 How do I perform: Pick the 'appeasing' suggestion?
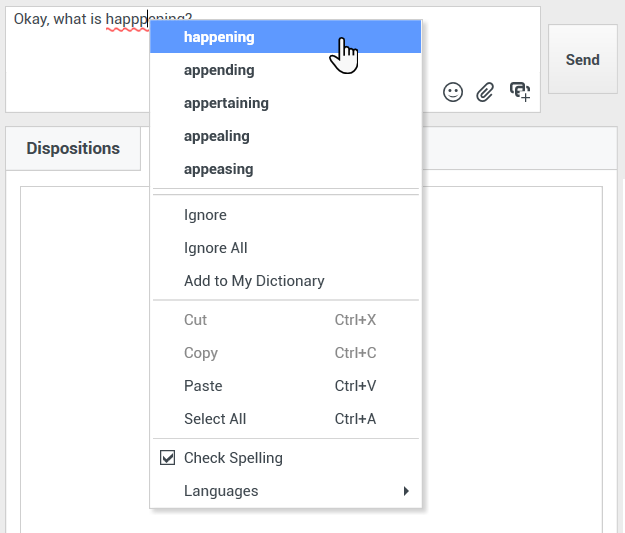tap(218, 169)
